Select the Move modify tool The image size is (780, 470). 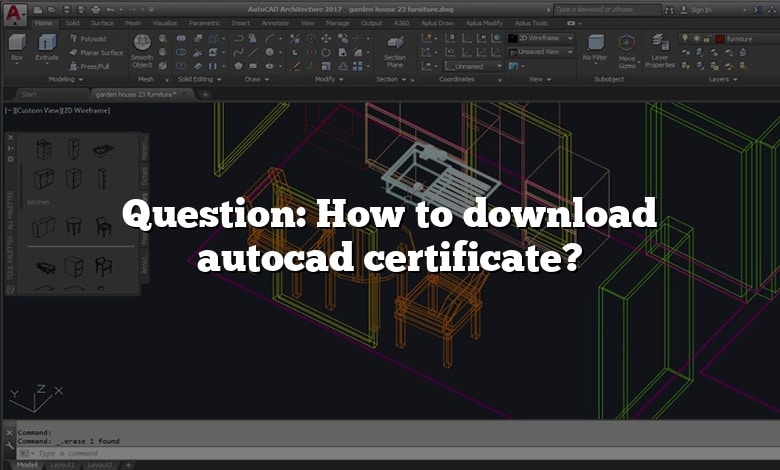[x=326, y=38]
